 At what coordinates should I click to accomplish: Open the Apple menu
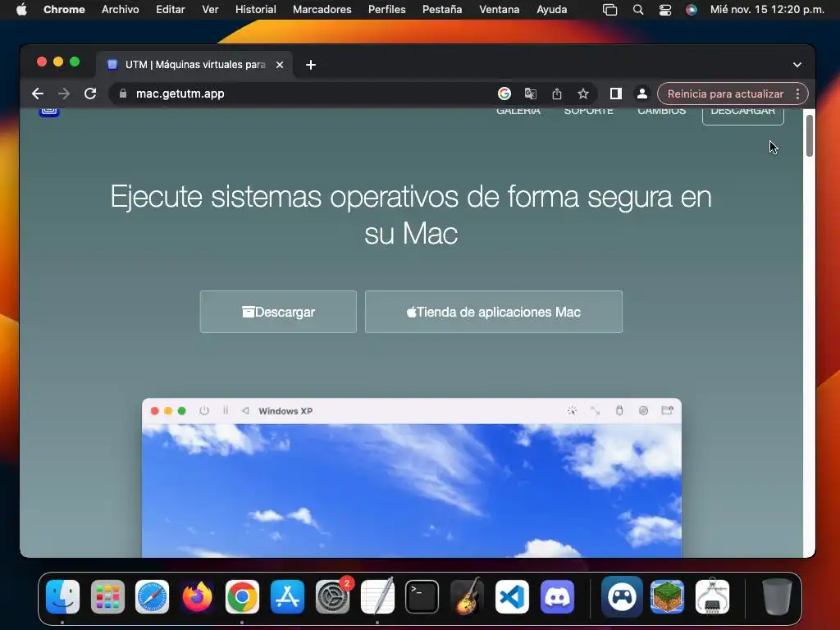(21, 9)
